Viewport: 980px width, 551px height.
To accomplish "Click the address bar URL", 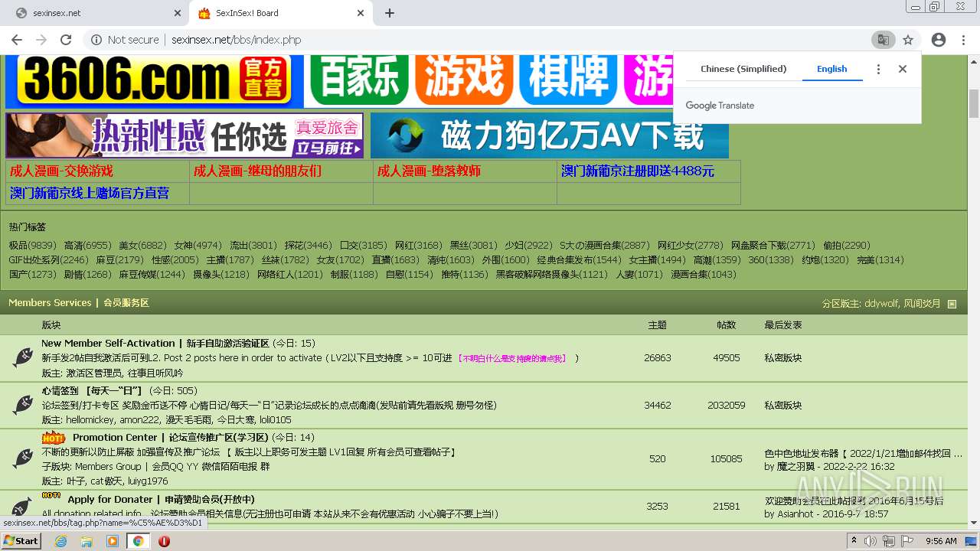I will pyautogui.click(x=236, y=40).
